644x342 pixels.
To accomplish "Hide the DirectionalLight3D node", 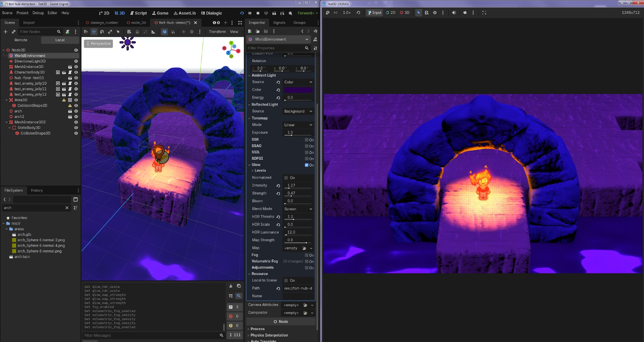I will pyautogui.click(x=76, y=61).
